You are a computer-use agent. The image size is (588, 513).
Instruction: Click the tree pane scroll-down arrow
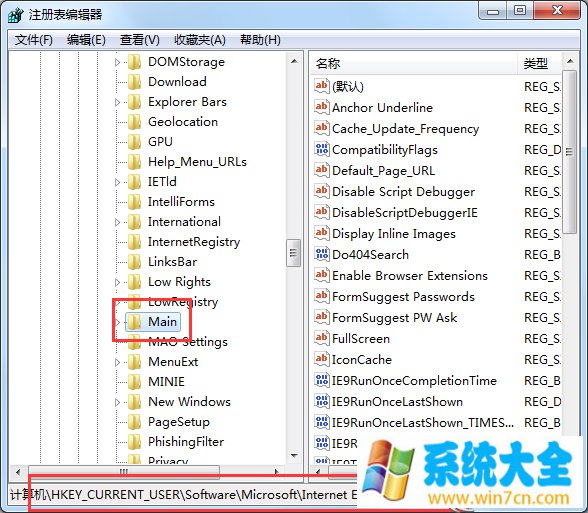point(294,456)
